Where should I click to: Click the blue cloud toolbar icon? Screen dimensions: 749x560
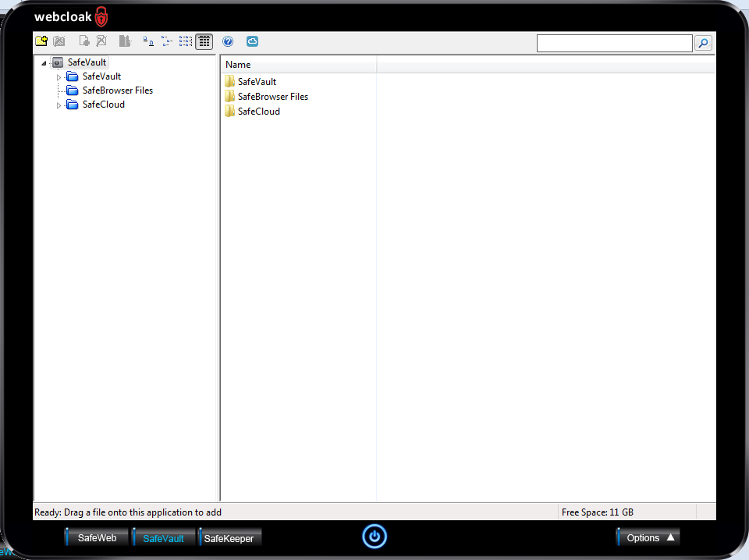[x=252, y=41]
